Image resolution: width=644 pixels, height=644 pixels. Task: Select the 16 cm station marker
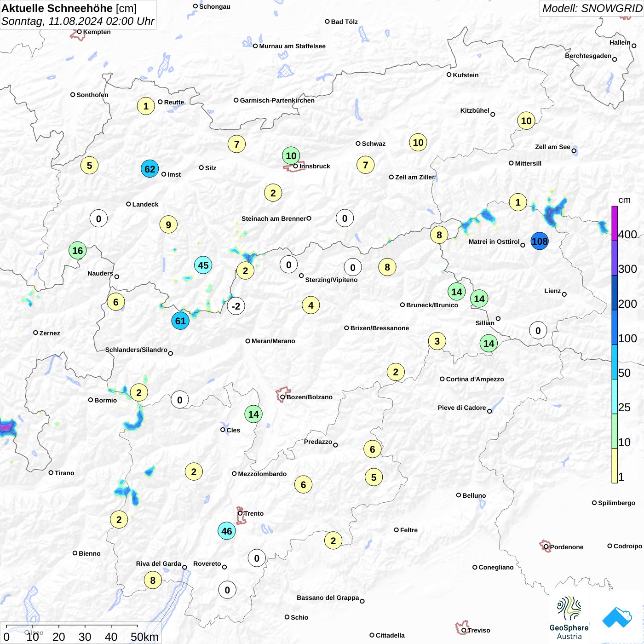click(x=78, y=250)
